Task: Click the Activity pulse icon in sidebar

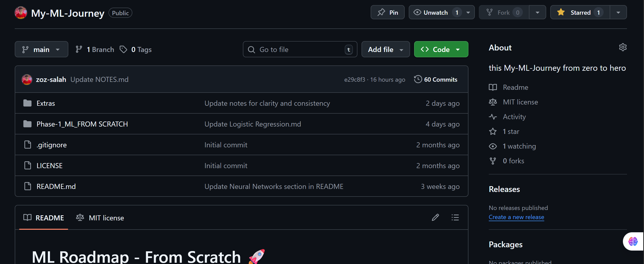Action: [493, 117]
